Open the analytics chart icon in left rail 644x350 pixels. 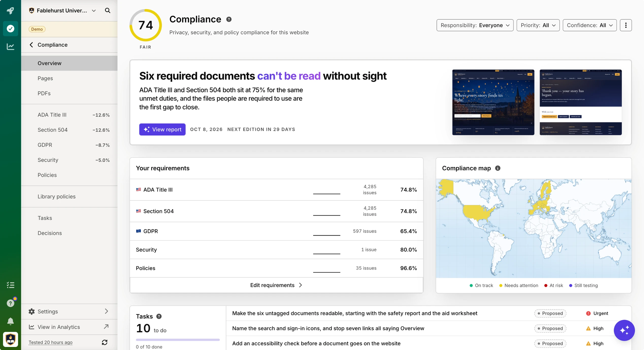(x=10, y=46)
